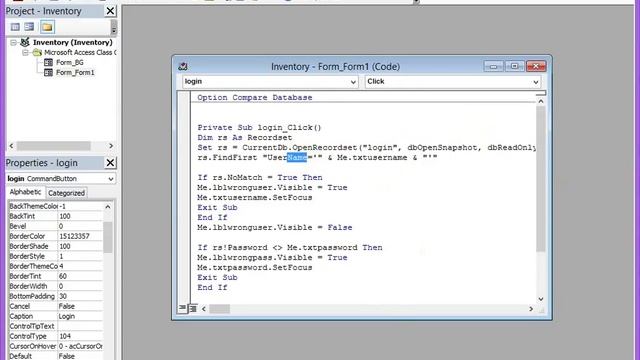Select the ControlType property row
640x360 pixels.
[56, 336]
